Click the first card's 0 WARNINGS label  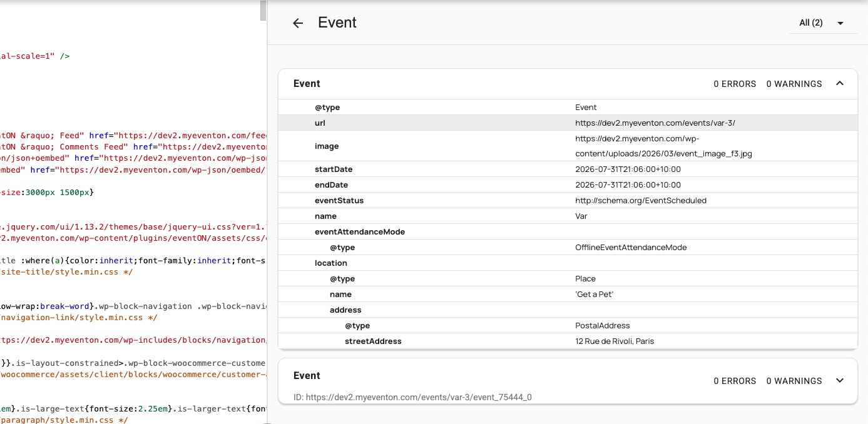[x=794, y=84]
